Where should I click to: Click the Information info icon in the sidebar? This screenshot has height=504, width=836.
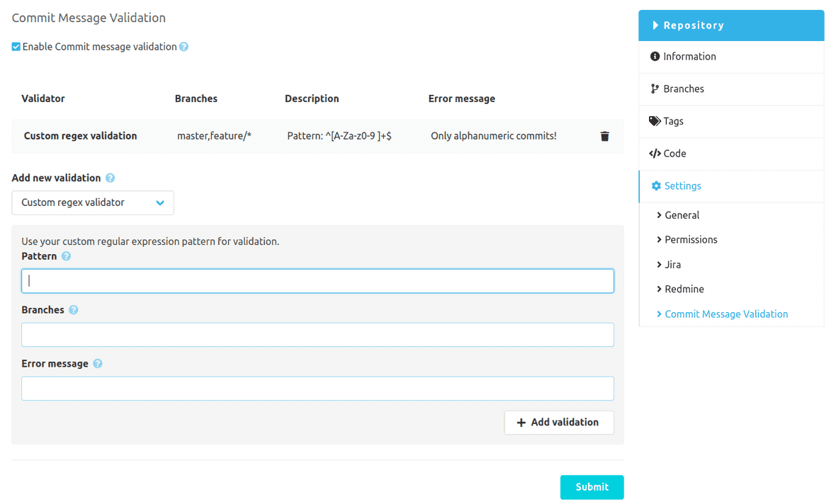(x=653, y=57)
